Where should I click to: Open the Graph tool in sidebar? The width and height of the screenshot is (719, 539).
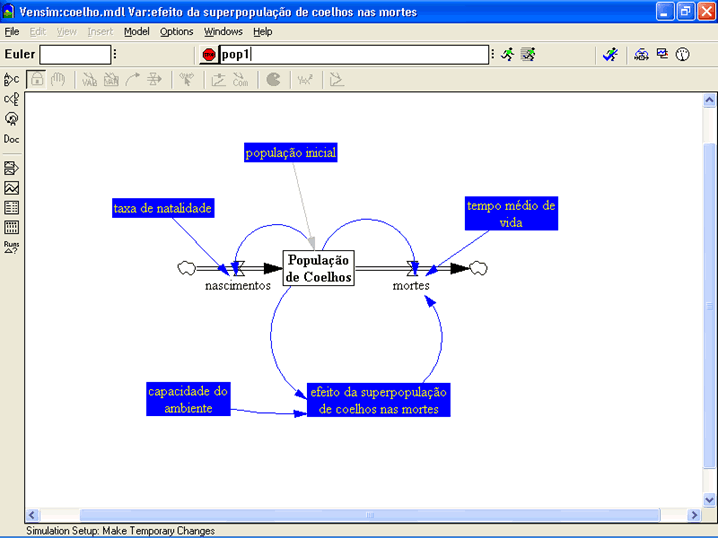click(12, 187)
